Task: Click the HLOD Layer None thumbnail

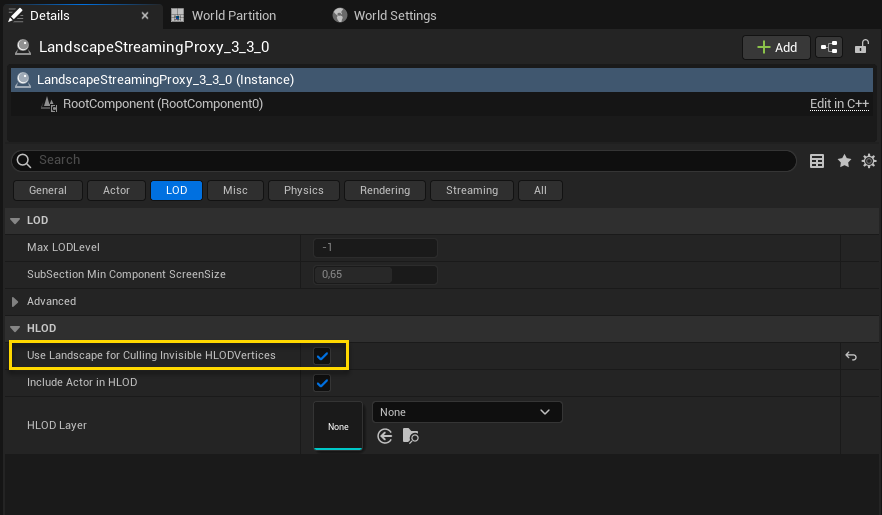Action: (338, 426)
